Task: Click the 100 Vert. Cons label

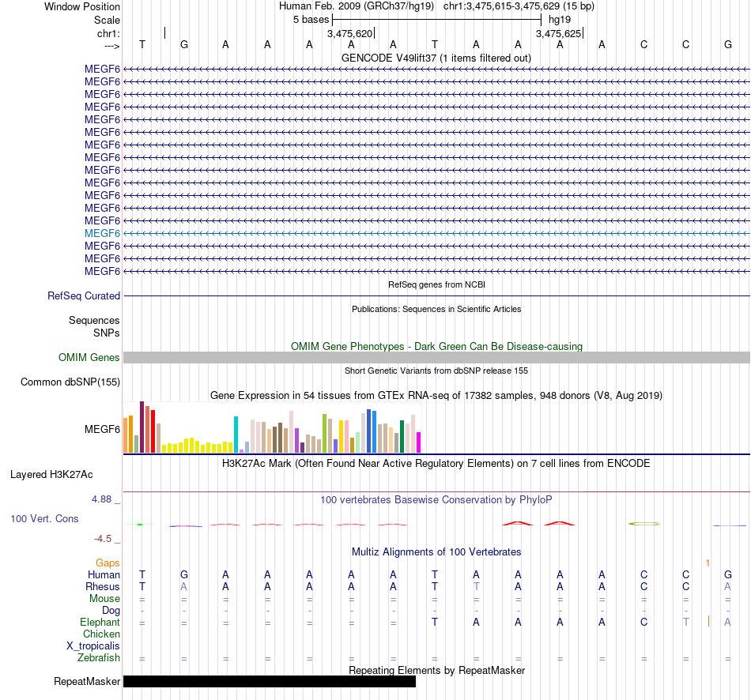Action: click(44, 518)
